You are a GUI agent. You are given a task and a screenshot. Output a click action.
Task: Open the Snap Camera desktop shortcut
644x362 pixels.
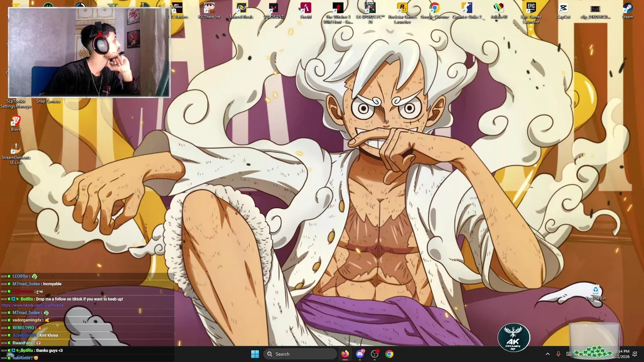(x=48, y=101)
